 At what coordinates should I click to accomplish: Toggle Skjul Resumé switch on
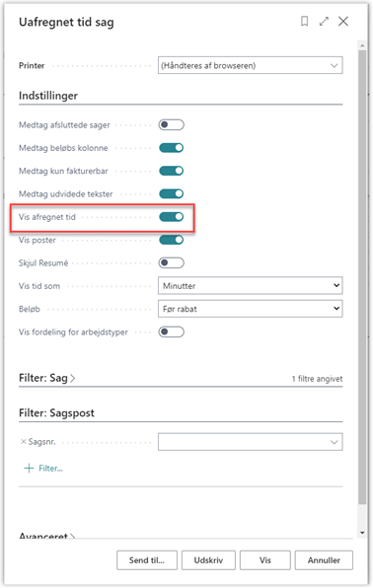click(x=171, y=262)
